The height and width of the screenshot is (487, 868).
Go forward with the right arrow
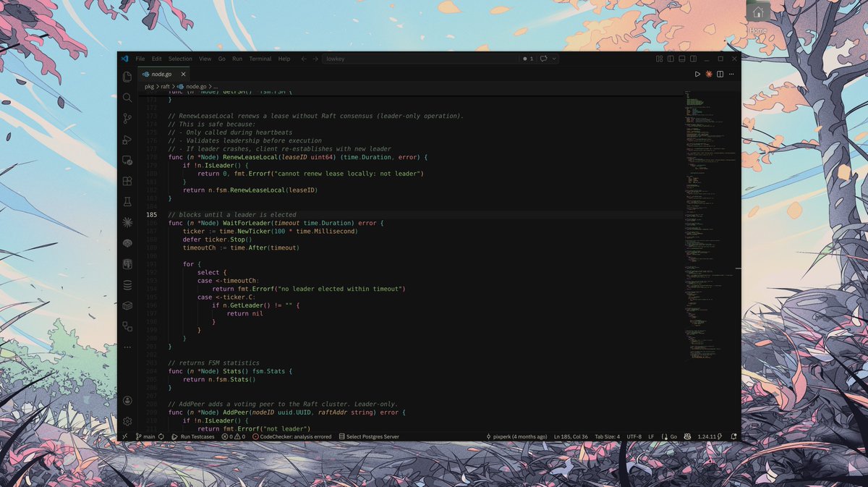coord(316,59)
